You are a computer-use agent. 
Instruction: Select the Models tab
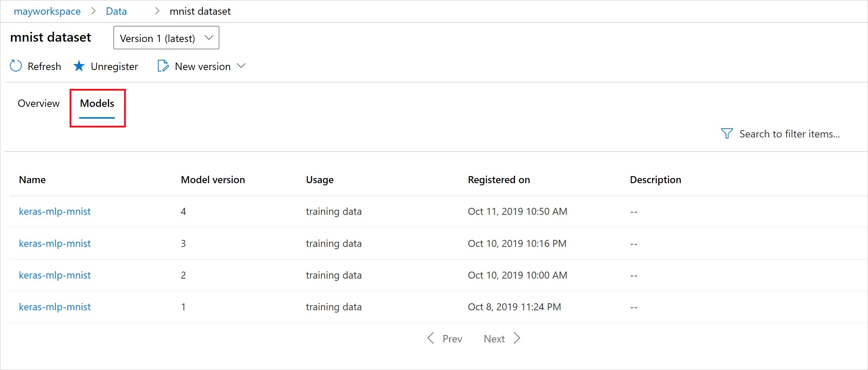coord(97,104)
